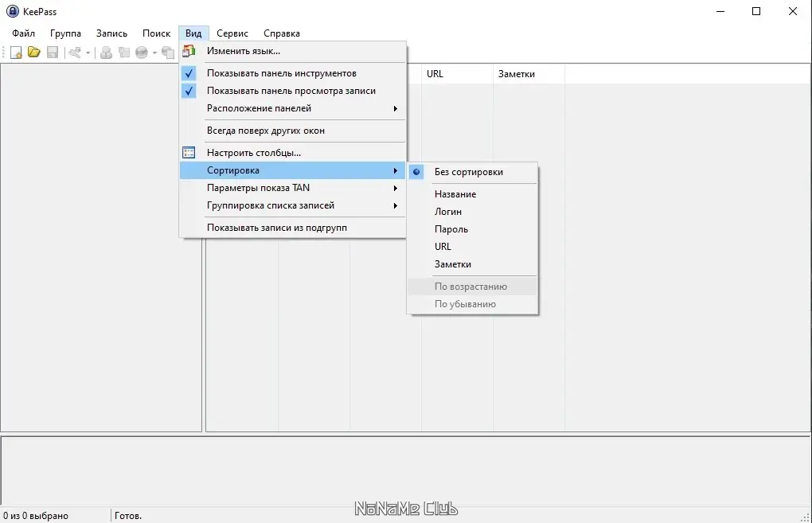Click the Save database floppy icon
Screen dimensions: 812x523
pos(53,52)
